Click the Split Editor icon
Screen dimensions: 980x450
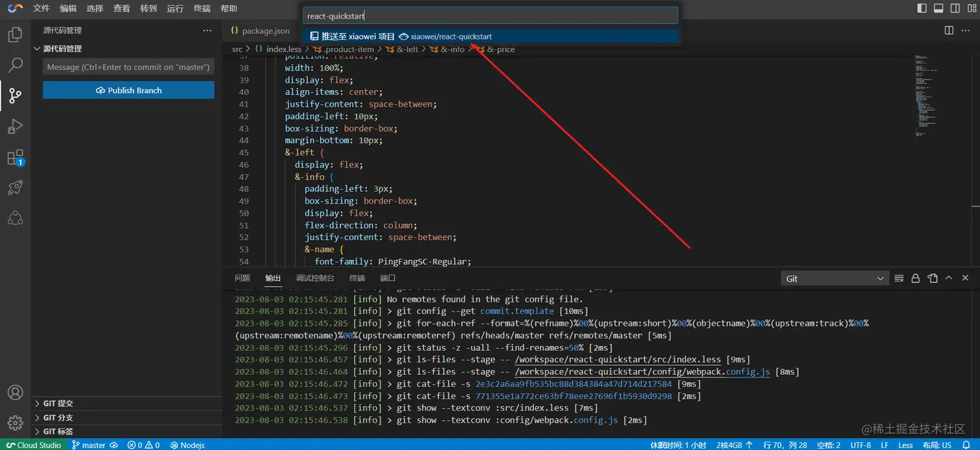[x=949, y=30]
